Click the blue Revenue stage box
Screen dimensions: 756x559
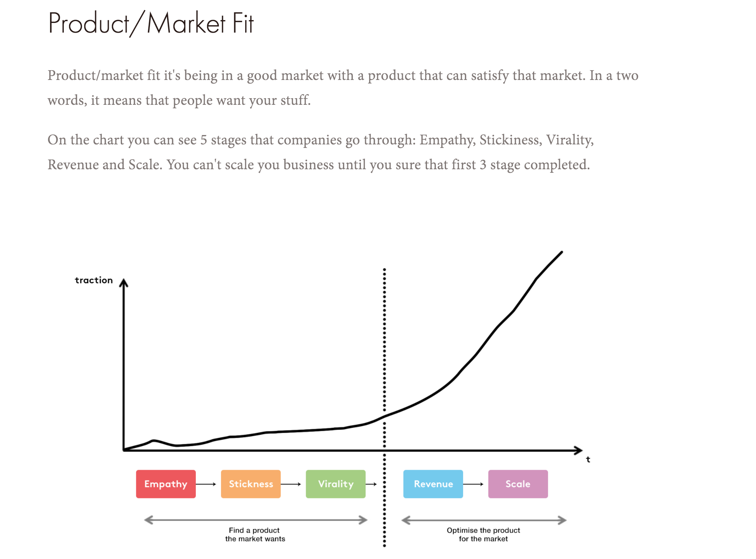click(433, 484)
